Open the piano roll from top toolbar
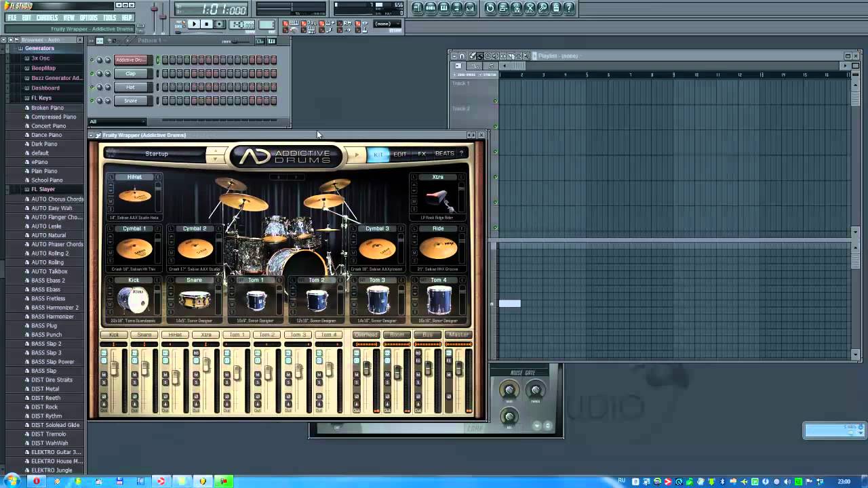Screen dimensions: 868x488 443,8
